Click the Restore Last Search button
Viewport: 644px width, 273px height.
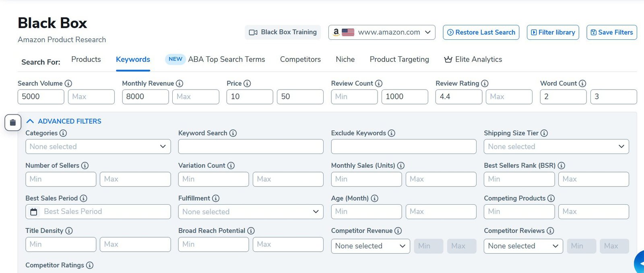tap(481, 32)
